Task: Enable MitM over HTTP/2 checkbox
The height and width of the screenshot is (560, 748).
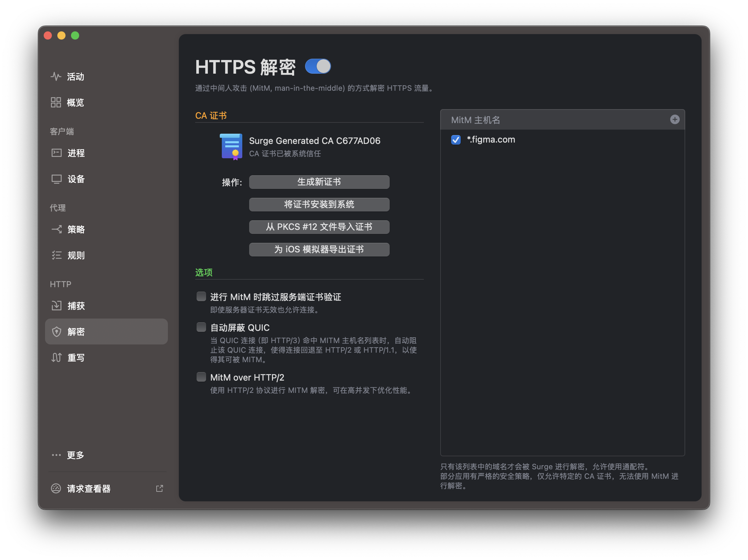Action: coord(201,377)
